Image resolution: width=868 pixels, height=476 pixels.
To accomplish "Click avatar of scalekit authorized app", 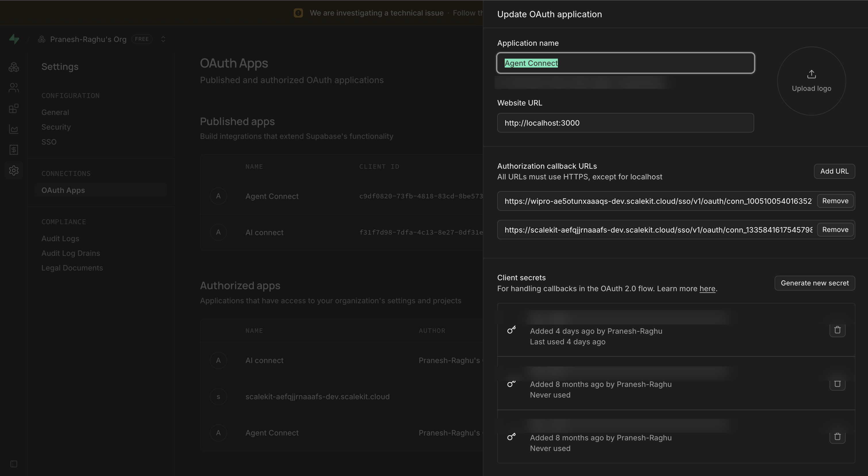I will click(x=218, y=396).
